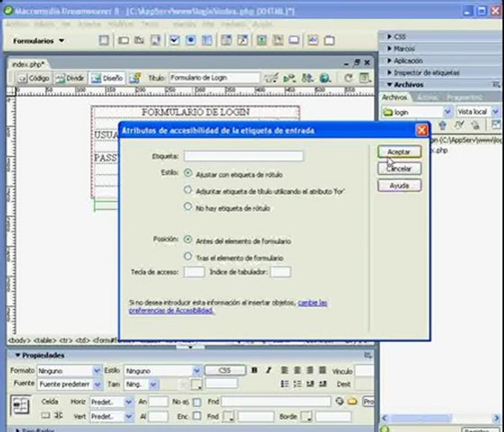The height and width of the screenshot is (432, 504).
Task: Switch to Diseño view
Action: click(x=107, y=78)
